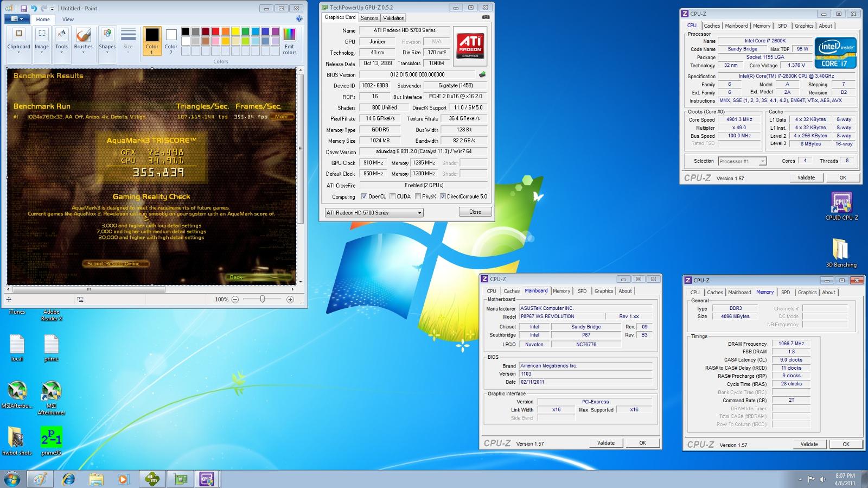Undo the last action in Paint
The height and width of the screenshot is (488, 868).
pos(34,8)
